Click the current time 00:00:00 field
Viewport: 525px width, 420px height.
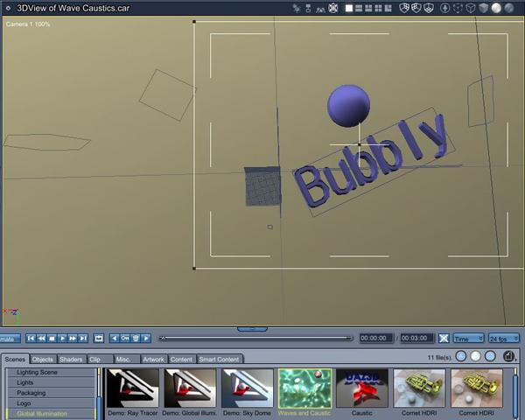coord(376,339)
